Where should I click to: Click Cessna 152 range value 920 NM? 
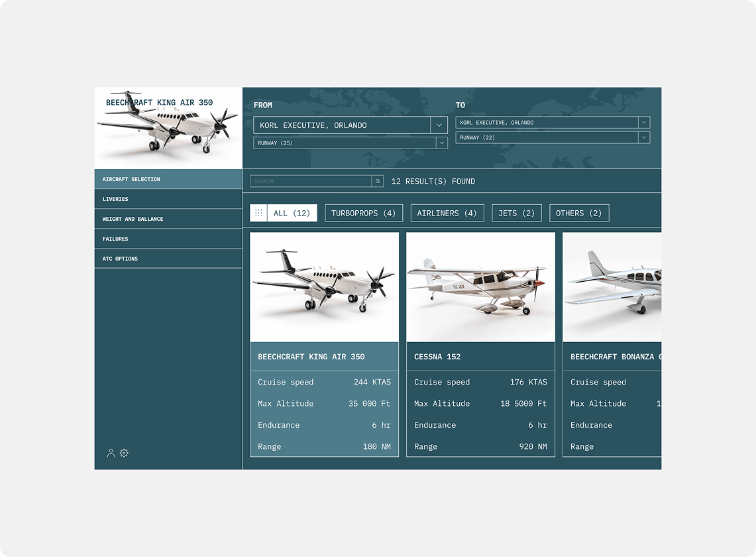point(533,446)
